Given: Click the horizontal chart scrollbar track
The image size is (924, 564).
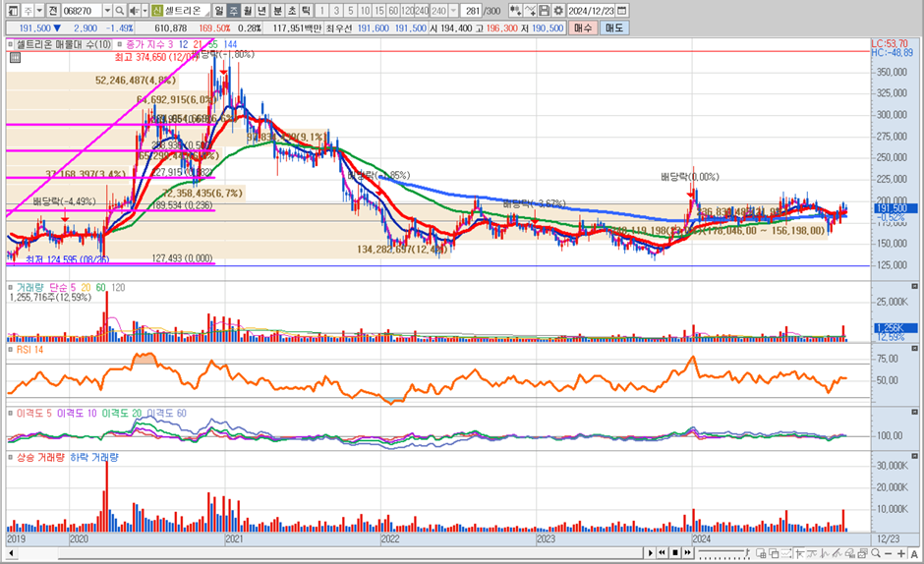Looking at the screenshot, I should pos(344,552).
